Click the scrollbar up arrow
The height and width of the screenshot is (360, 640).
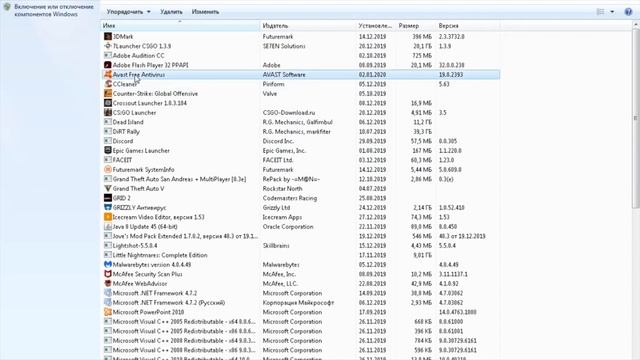tap(636, 25)
